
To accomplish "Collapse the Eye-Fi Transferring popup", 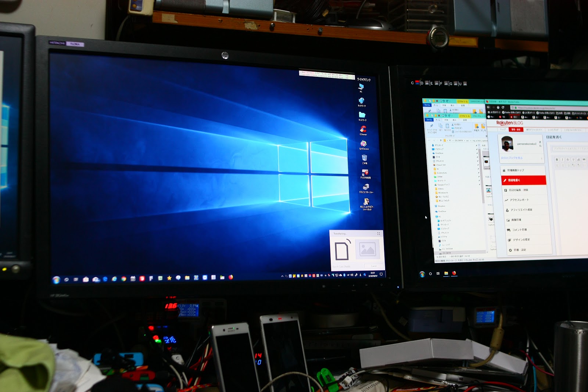I will coord(379,234).
